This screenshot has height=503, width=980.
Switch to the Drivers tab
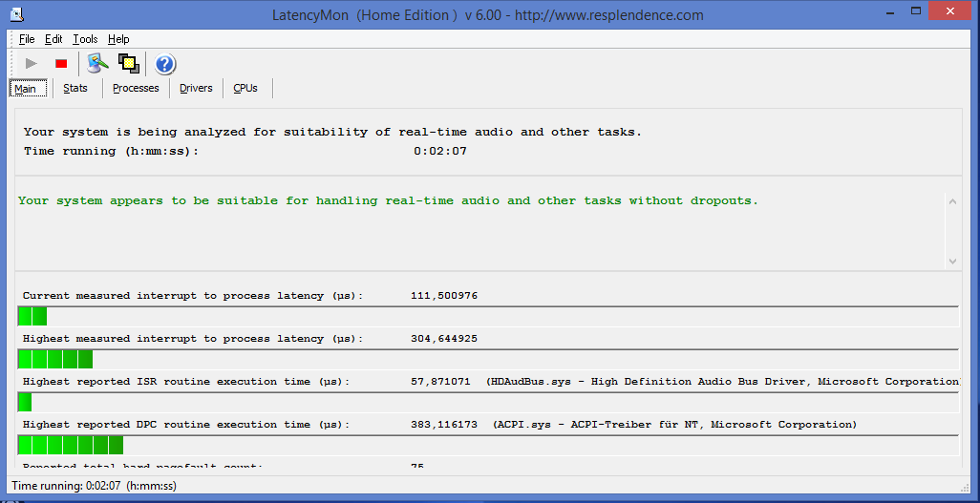point(196,88)
